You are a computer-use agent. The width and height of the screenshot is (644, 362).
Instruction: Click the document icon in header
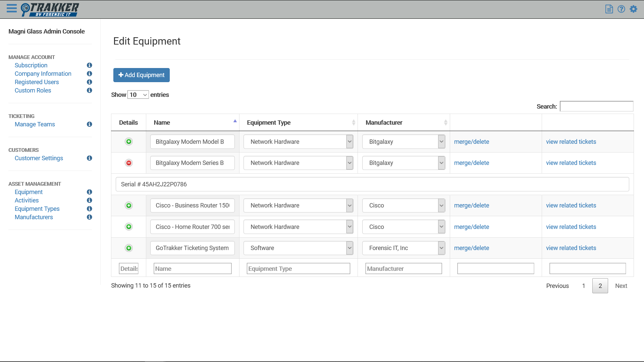pos(609,9)
